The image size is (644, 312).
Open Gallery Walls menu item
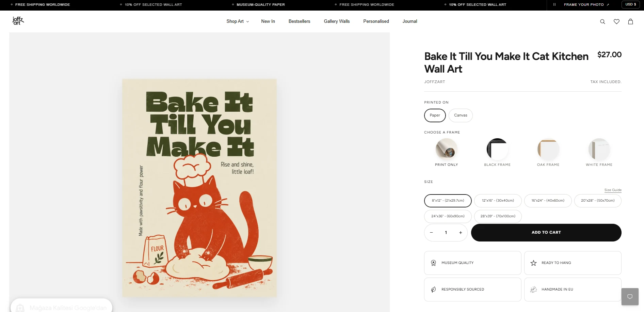337,21
